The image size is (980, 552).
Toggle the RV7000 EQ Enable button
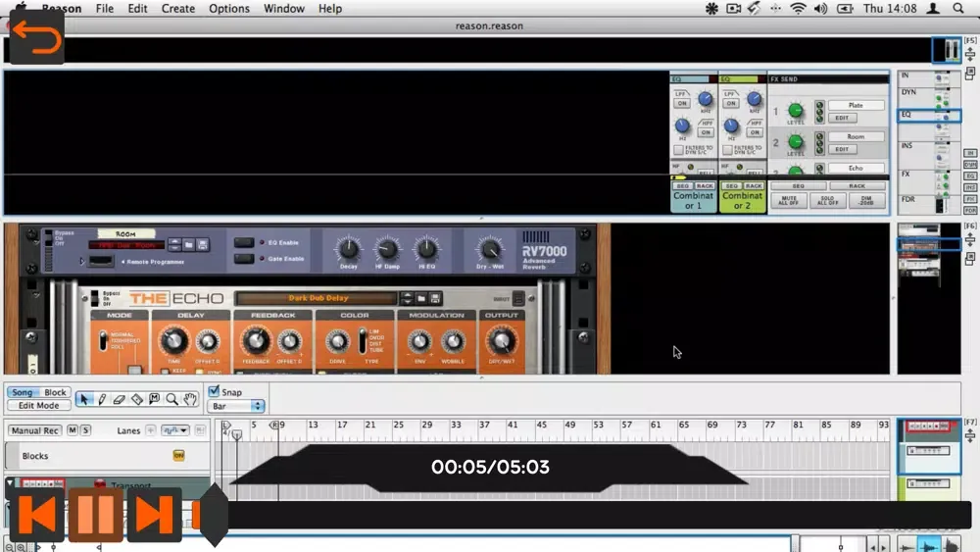[x=244, y=242]
